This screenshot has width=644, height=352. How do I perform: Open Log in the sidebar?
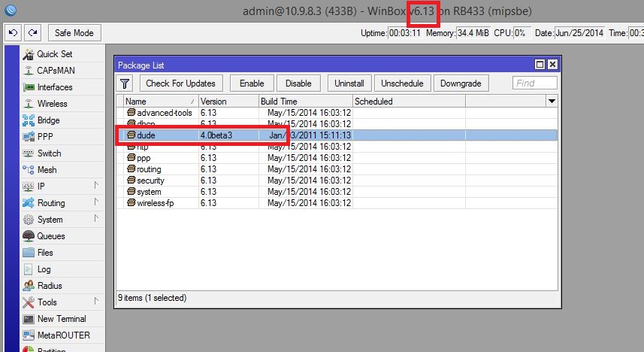(x=44, y=269)
